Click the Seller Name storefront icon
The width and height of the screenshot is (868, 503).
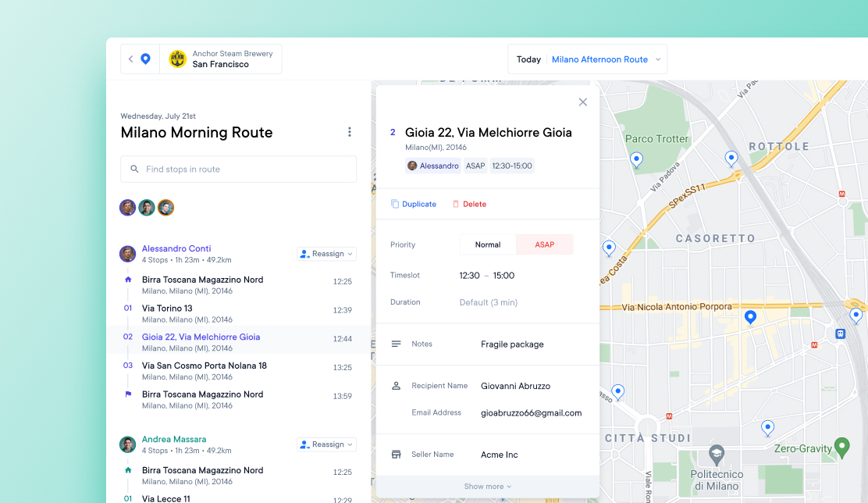click(x=397, y=454)
